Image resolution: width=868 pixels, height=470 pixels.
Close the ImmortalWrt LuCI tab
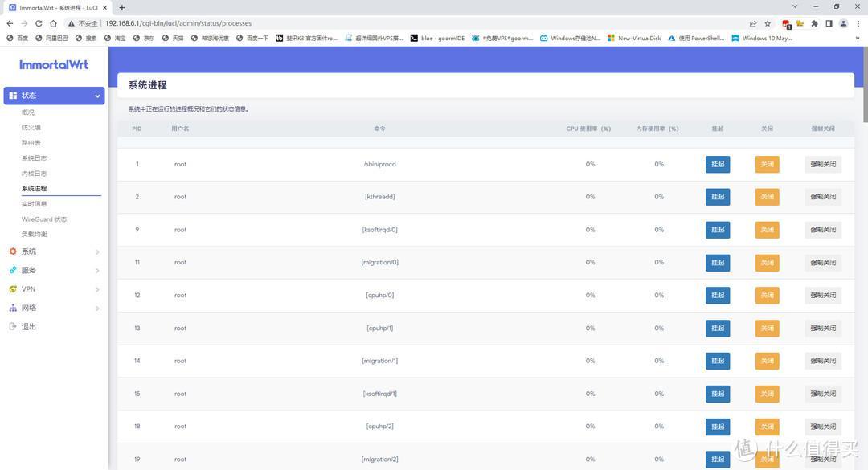[104, 8]
